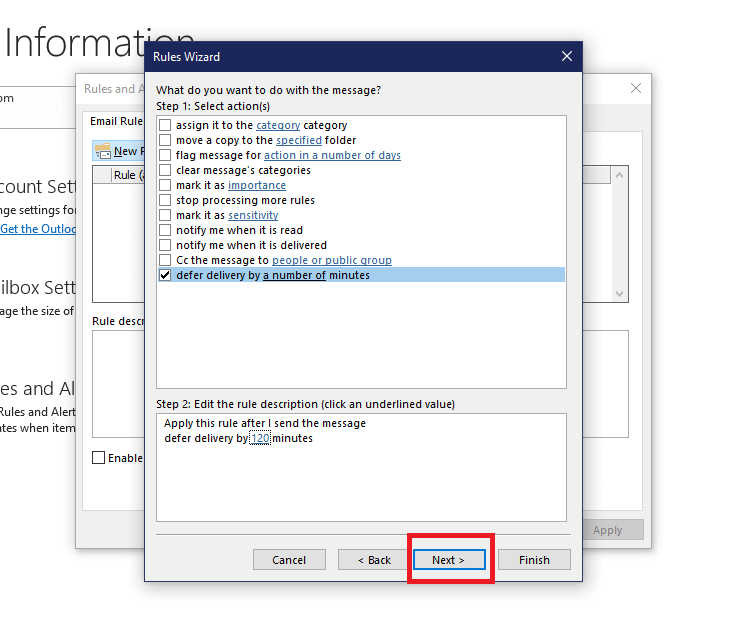Viewport: 729px width, 627px height.
Task: Click scroll-down arrow in Rules and Alerts list
Action: click(619, 294)
